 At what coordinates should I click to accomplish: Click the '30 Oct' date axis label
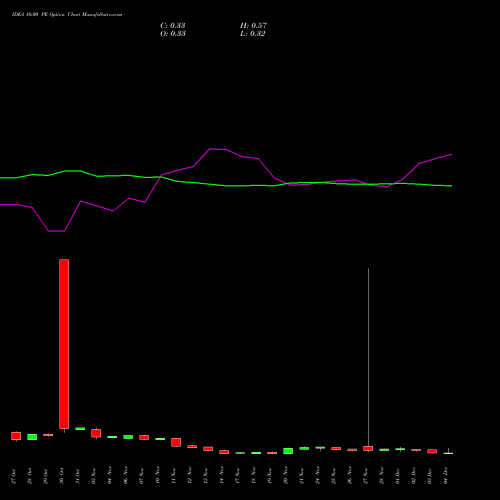(61, 476)
